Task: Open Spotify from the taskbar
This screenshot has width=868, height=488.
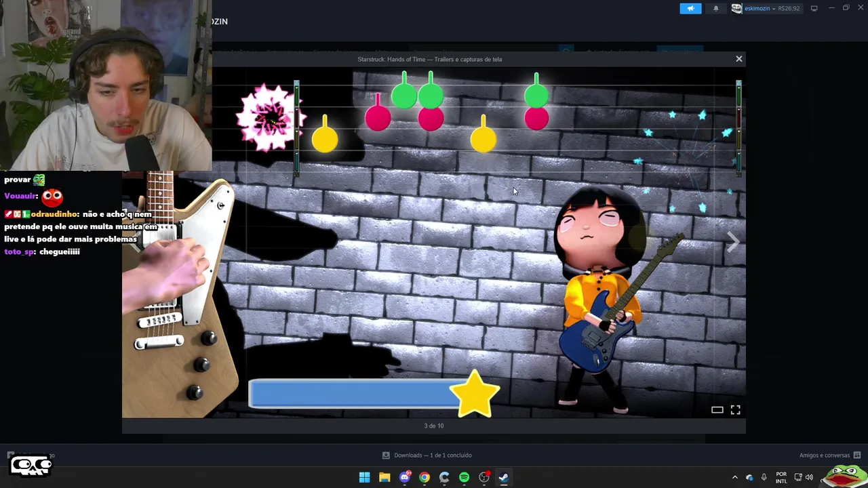Action: pos(464,477)
